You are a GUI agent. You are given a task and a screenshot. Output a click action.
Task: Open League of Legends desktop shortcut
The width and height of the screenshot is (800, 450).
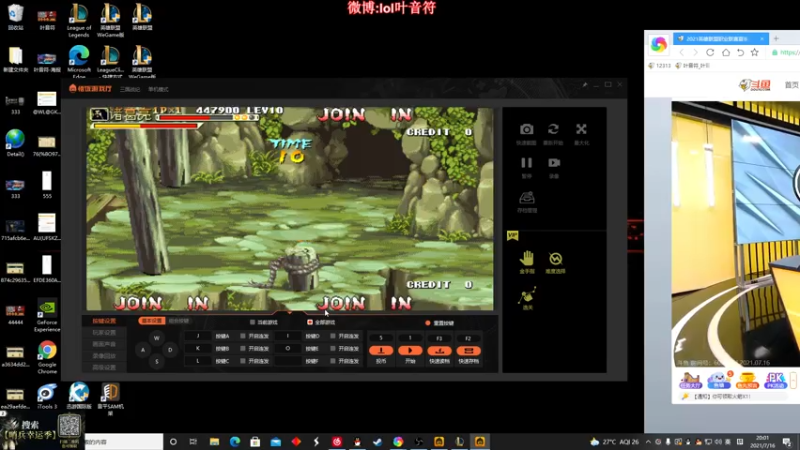pyautogui.click(x=79, y=20)
